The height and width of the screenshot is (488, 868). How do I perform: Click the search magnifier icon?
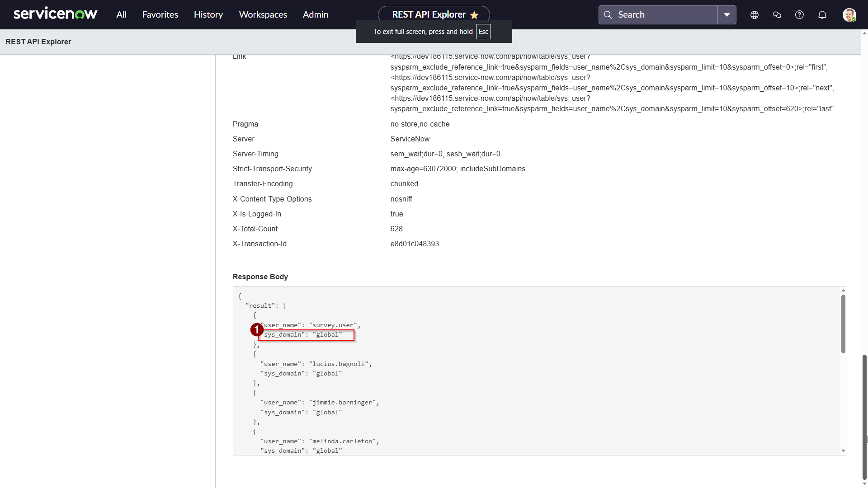(x=608, y=15)
